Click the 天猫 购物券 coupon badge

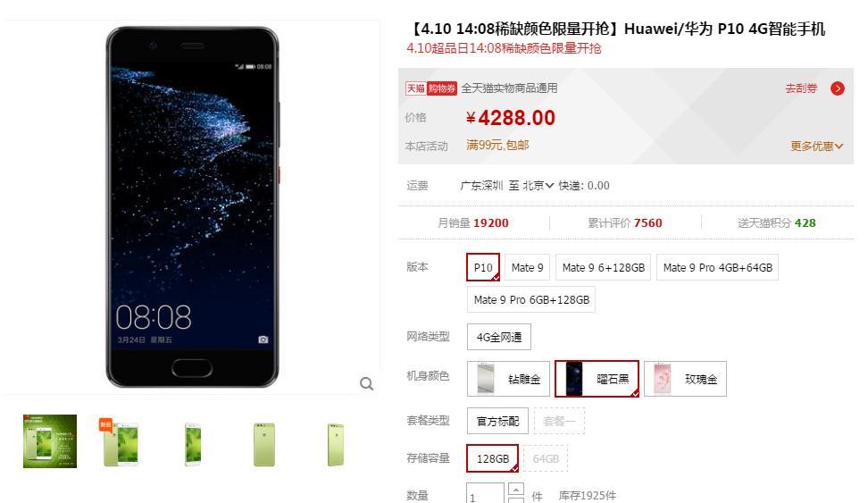pos(431,88)
